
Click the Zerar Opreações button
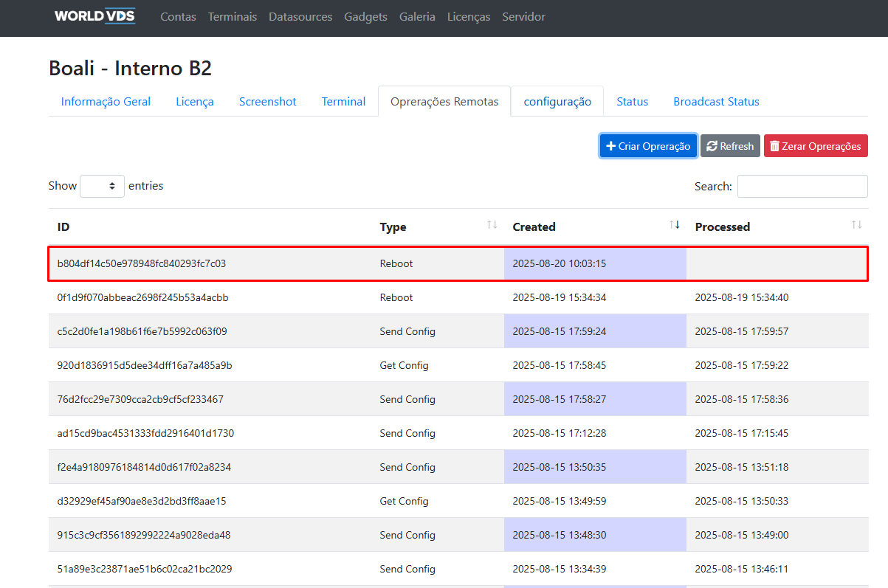[x=816, y=146]
